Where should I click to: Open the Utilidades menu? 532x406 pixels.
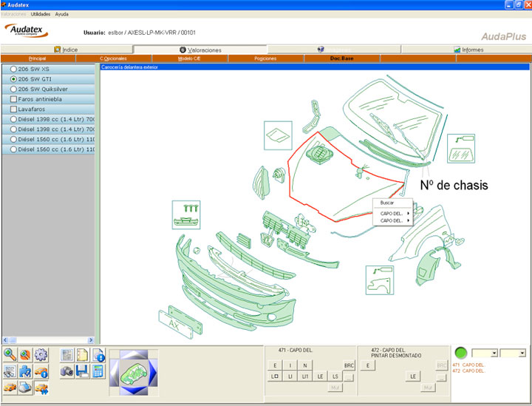click(41, 14)
